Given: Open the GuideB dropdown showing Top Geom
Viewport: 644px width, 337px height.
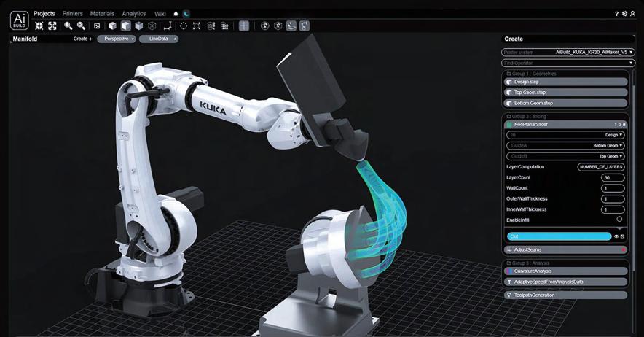Looking at the screenshot, I should coord(565,156).
